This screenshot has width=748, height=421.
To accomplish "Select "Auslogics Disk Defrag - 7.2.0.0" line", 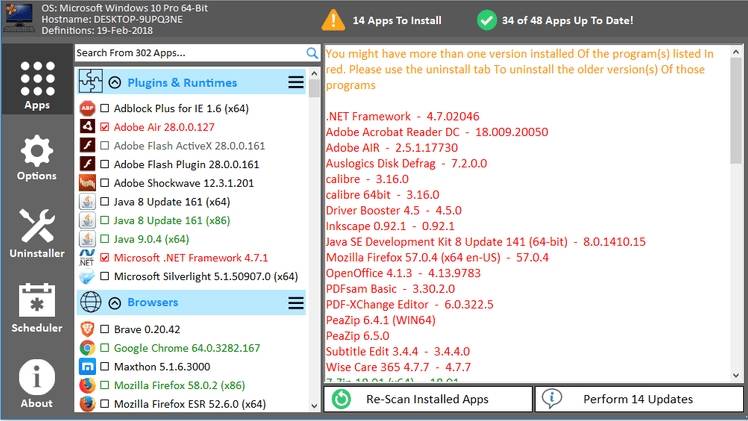I will [406, 164].
